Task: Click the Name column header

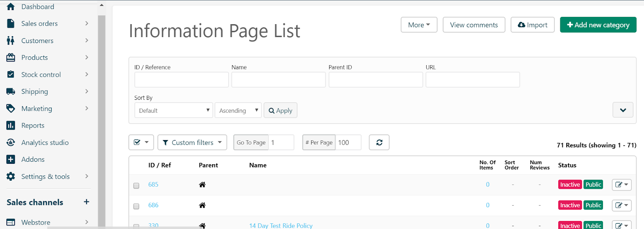Action: 258,165
